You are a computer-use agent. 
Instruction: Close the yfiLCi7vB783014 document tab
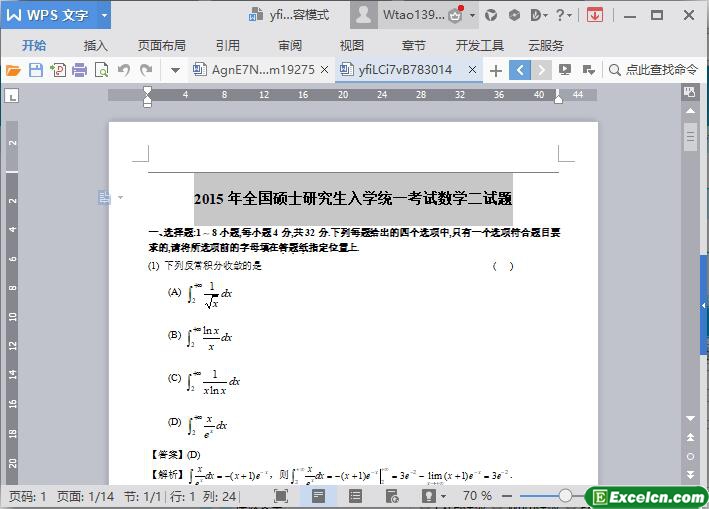(x=472, y=70)
